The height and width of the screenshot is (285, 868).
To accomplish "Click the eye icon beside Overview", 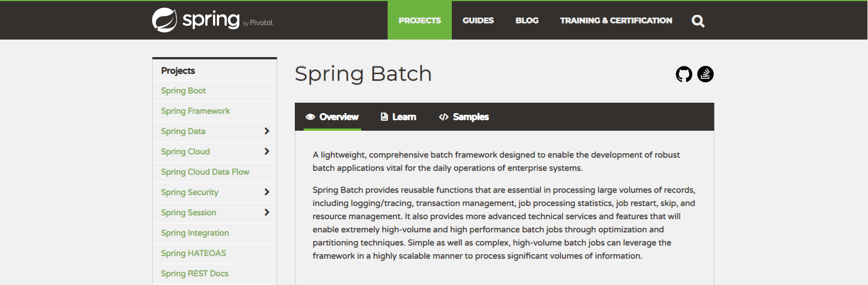I will [310, 117].
